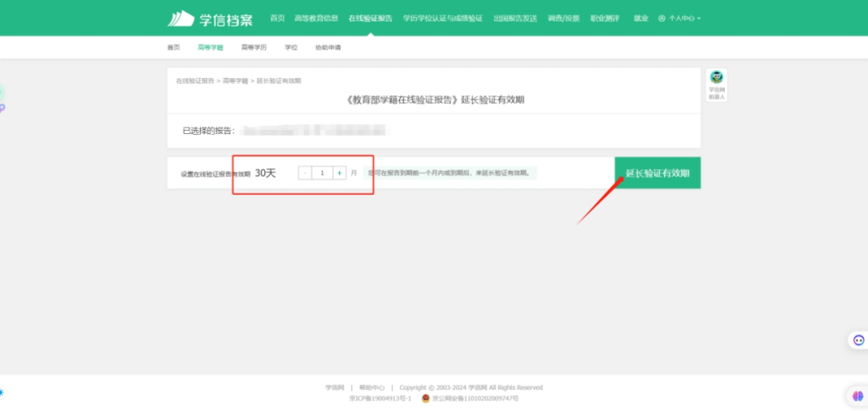868x411 pixels.
Task: Go to 出国报告发送
Action: click(515, 18)
